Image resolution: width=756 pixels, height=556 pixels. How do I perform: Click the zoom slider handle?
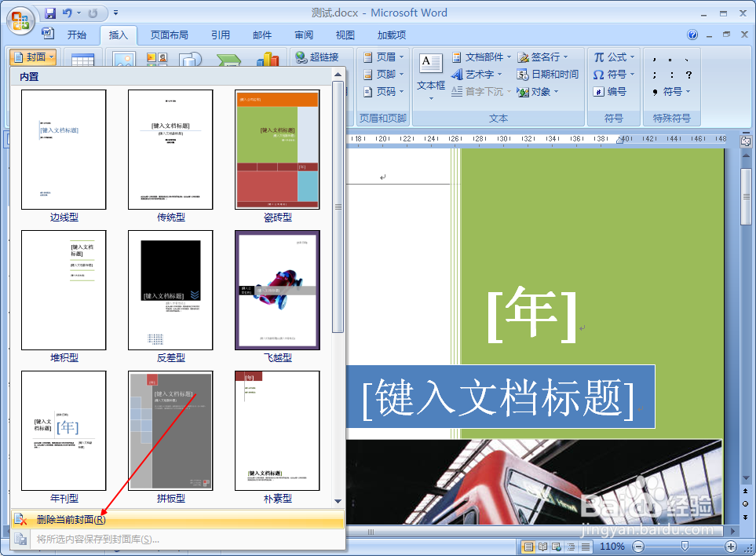tap(685, 547)
